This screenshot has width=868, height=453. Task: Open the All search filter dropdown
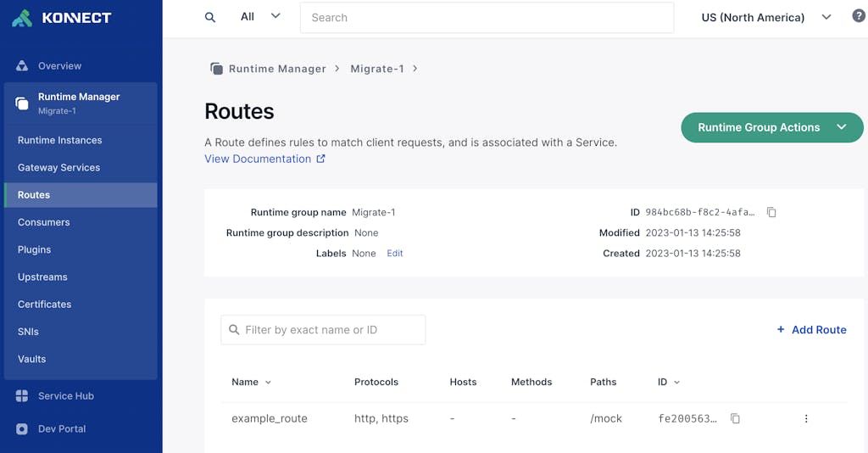260,17
